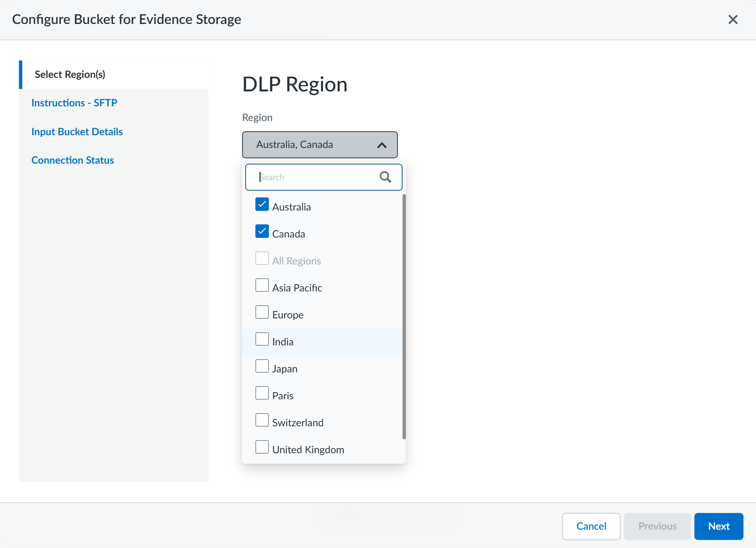Image resolution: width=756 pixels, height=548 pixels.
Task: Open the Connection Status step
Action: pyautogui.click(x=73, y=160)
